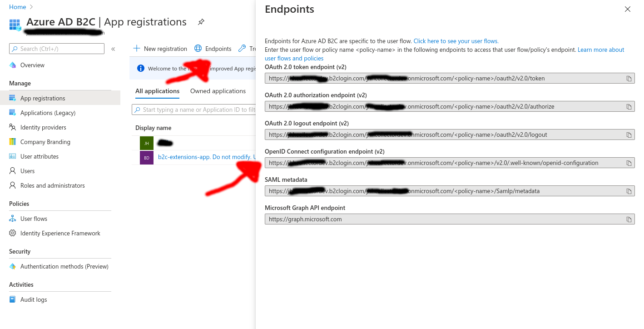Switch to Owned applications tab
This screenshot has width=644, height=329.
(218, 91)
